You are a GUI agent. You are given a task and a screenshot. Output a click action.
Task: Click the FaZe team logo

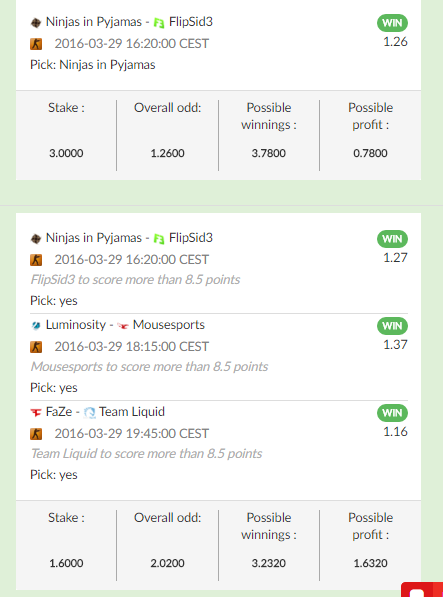36,412
